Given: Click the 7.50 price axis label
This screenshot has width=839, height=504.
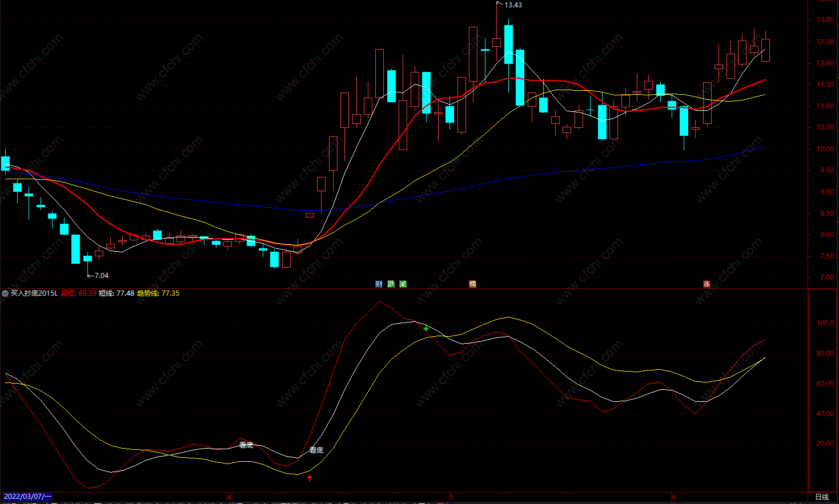Looking at the screenshot, I should (826, 256).
